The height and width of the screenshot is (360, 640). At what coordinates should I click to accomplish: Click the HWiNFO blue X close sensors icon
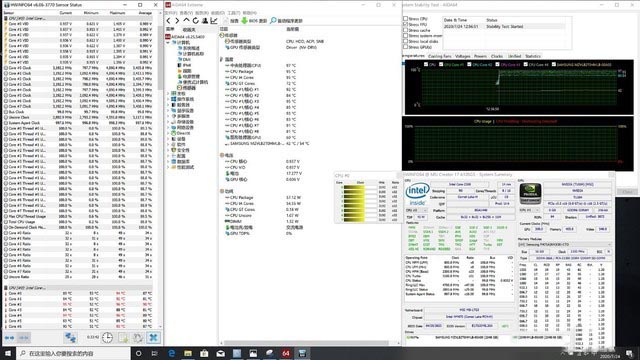(153, 338)
